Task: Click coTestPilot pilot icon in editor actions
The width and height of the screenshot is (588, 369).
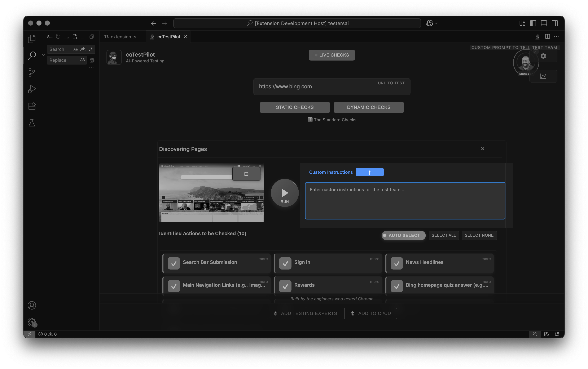Action: click(x=538, y=37)
